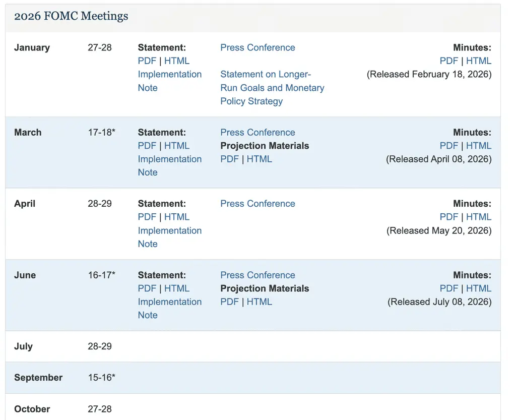The image size is (516, 420).
Task: Open March Projection Materials HTML
Action: (x=260, y=159)
